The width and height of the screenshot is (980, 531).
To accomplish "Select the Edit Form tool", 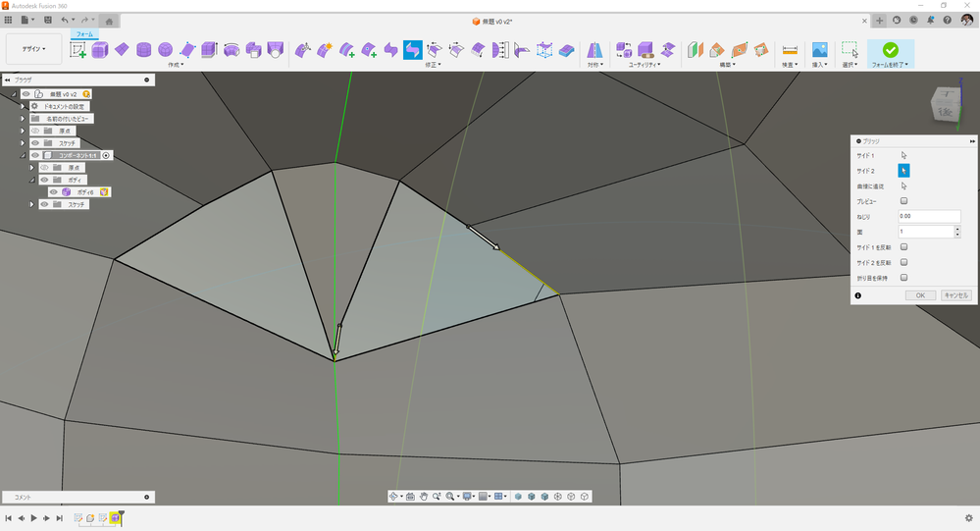I will click(303, 50).
